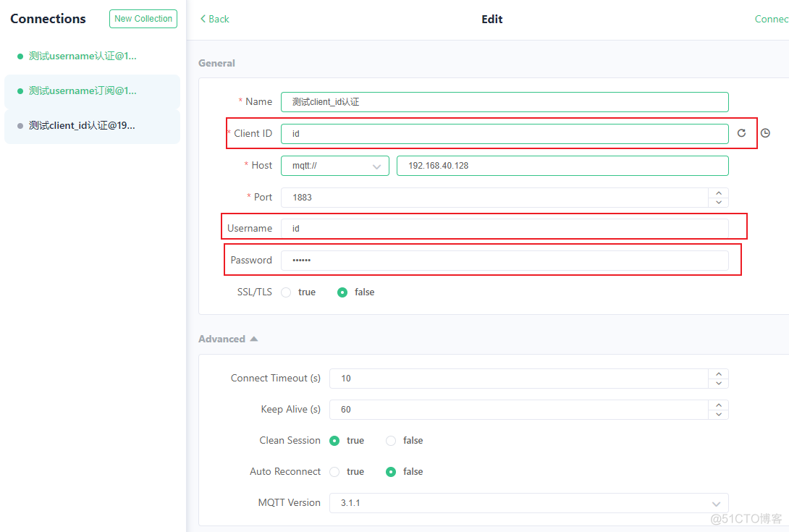
Task: Increase Keep Alive with the up arrow
Action: click(718, 405)
